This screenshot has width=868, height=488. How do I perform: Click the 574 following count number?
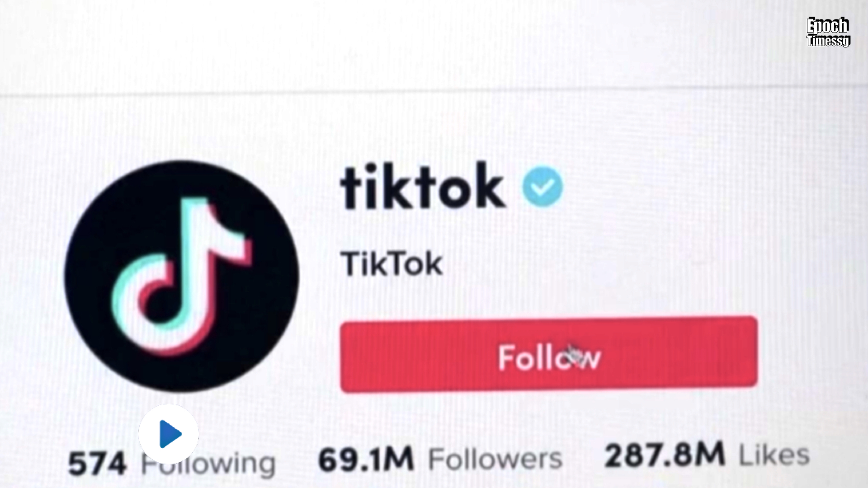tap(97, 464)
